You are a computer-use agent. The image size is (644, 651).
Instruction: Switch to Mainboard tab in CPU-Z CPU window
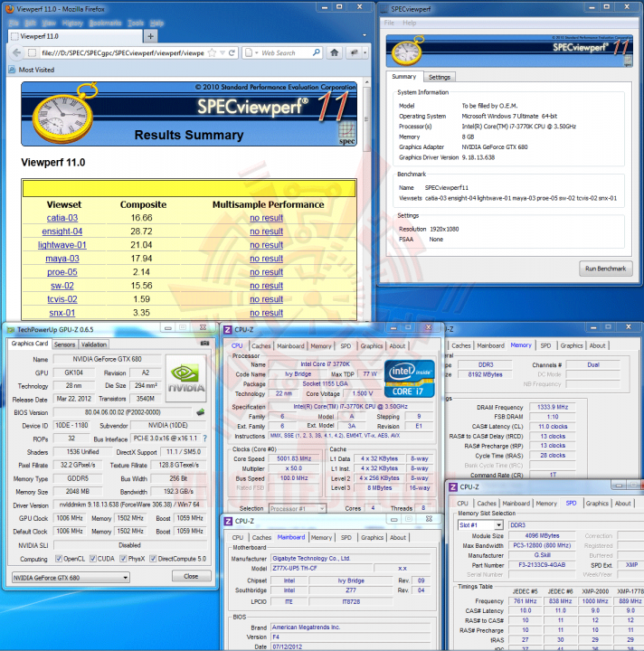coord(290,345)
